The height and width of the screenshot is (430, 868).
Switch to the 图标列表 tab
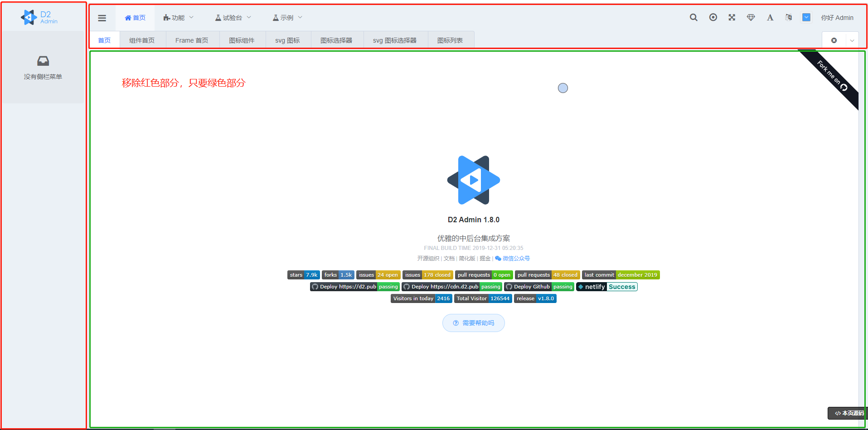pyautogui.click(x=450, y=40)
